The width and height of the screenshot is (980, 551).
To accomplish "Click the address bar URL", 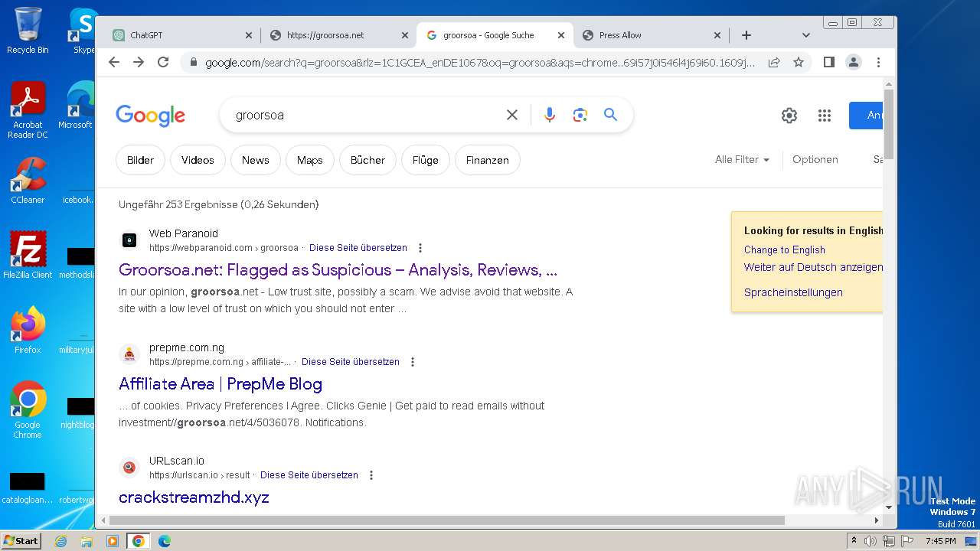I will (479, 62).
